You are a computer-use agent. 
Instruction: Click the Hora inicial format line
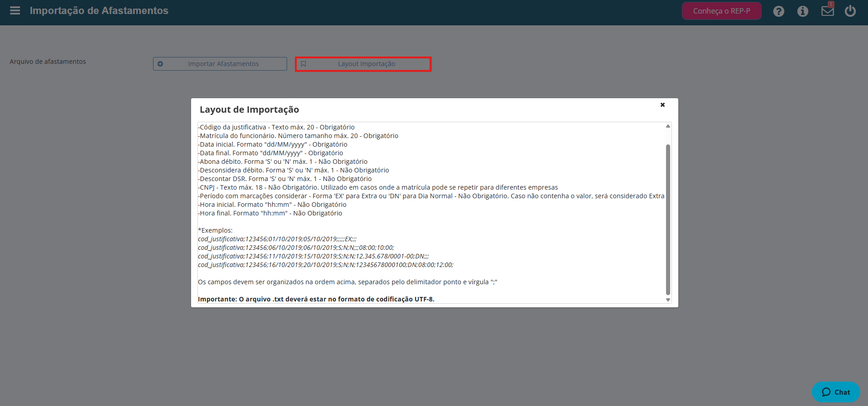pos(272,205)
